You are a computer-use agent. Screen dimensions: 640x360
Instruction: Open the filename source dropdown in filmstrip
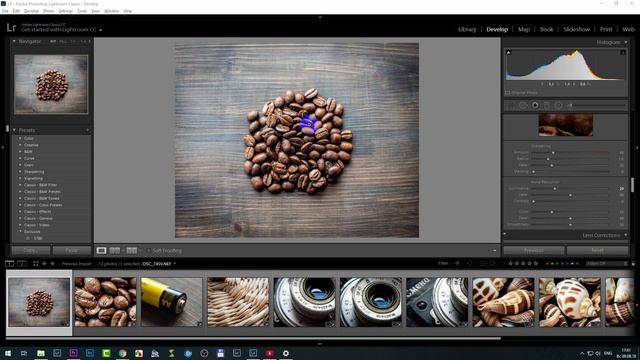pyautogui.click(x=175, y=264)
